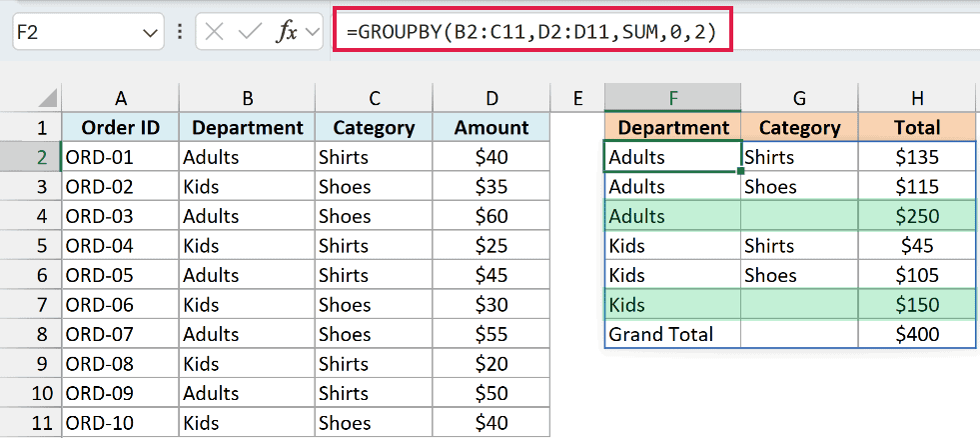Select the $115 total cell
The image size is (980, 438).
917,187
